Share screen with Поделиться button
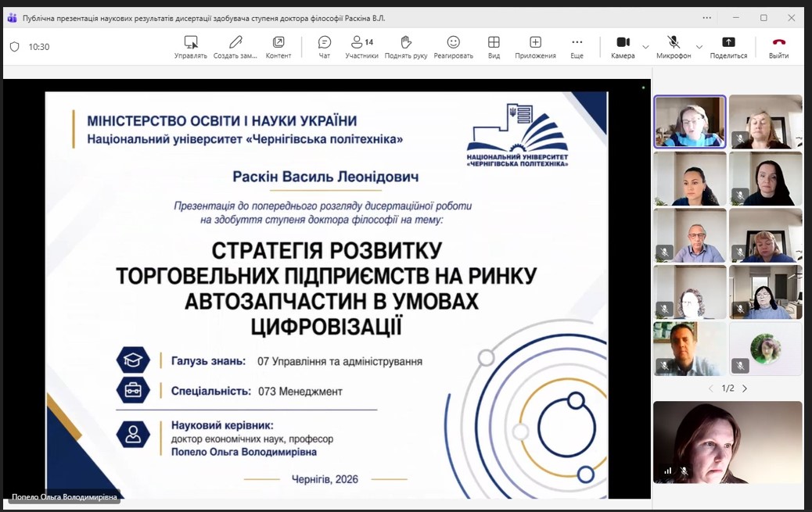The height and width of the screenshot is (512, 812). click(x=728, y=47)
